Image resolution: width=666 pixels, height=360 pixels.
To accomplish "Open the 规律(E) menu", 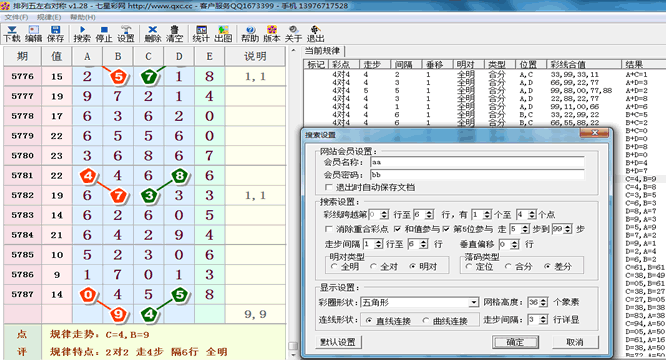I will 49,17.
